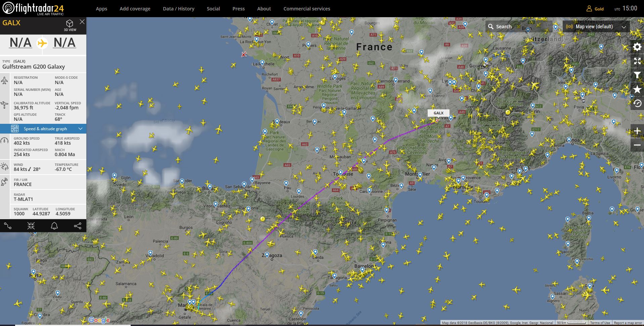Click the origin N/A airport link
This screenshot has height=326, width=644.
[x=21, y=43]
